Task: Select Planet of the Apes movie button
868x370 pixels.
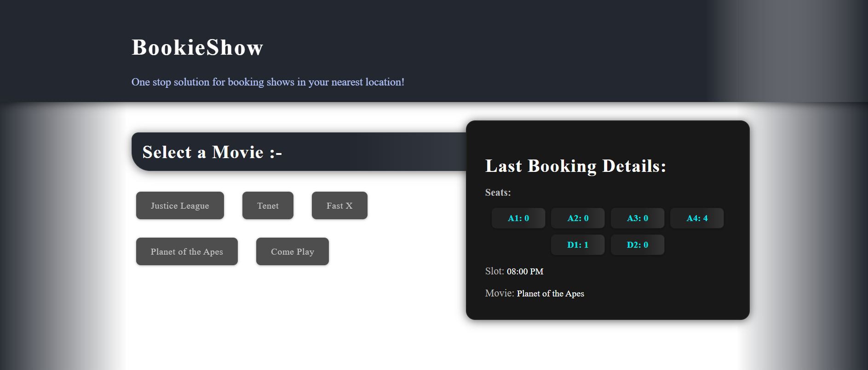Action: (187, 251)
